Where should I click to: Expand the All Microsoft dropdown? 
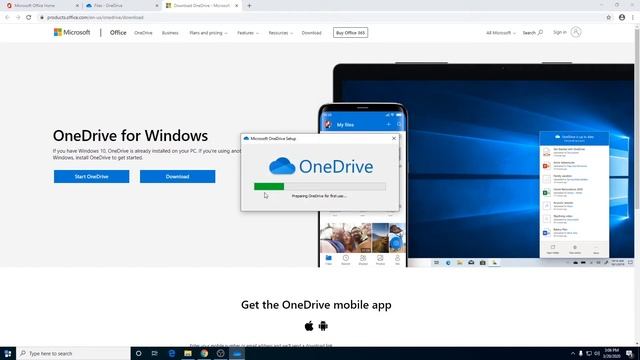[500, 33]
